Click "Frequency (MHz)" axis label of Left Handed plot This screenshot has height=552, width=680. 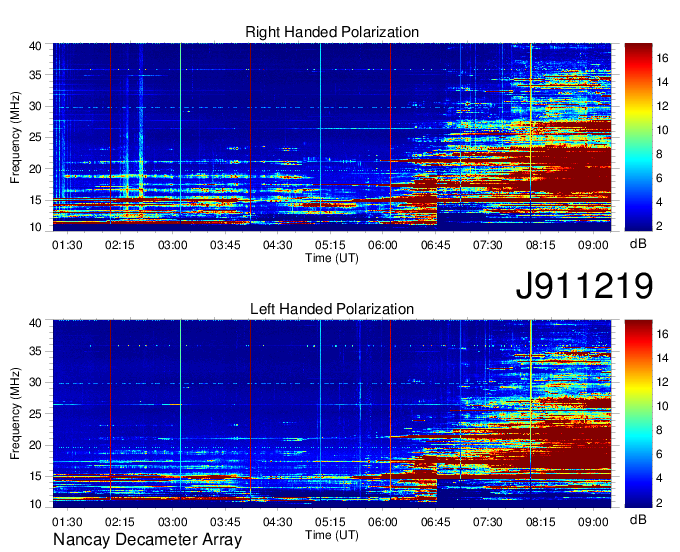15,414
